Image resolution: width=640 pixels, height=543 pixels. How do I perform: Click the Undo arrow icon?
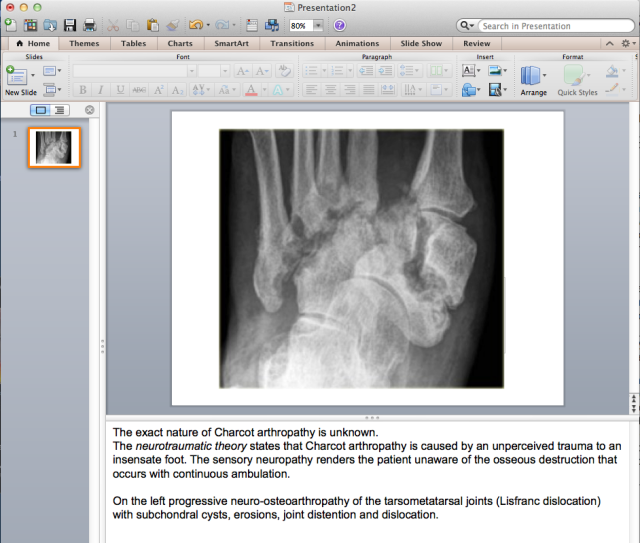[x=196, y=25]
